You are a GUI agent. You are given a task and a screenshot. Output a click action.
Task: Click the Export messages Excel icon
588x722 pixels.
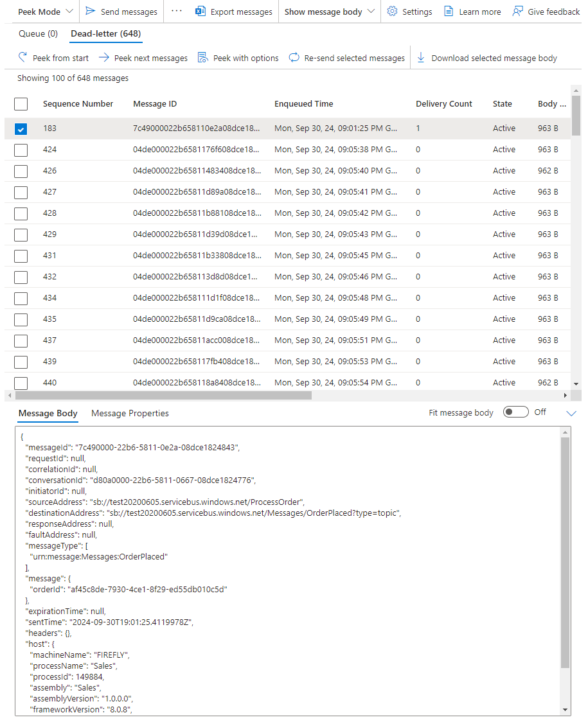pos(200,12)
